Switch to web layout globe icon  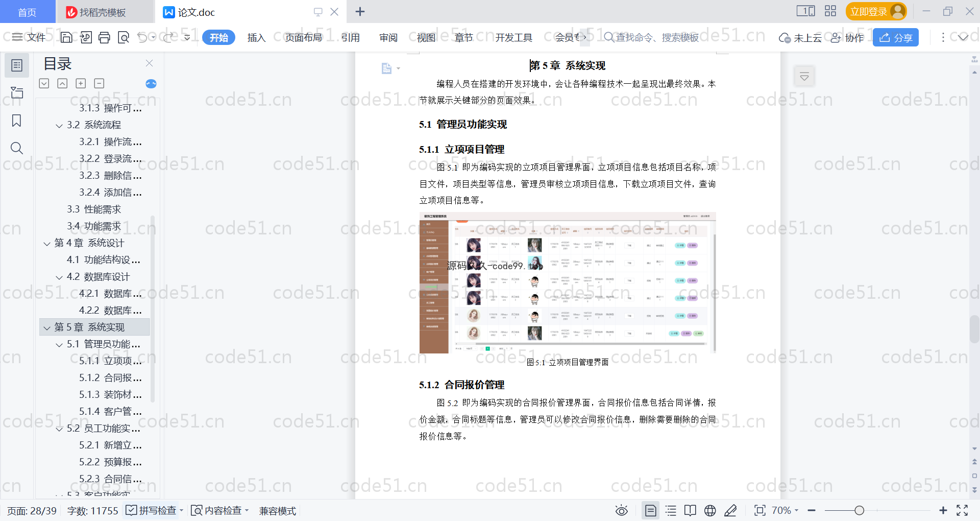710,510
